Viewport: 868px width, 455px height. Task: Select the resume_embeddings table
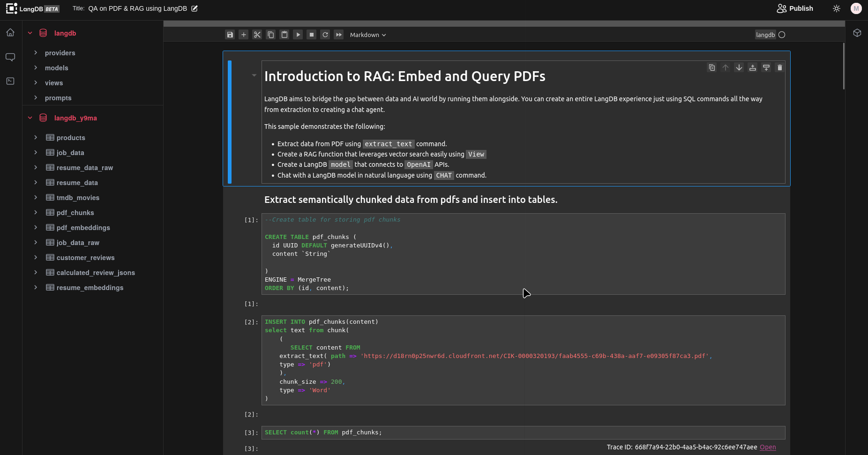point(90,288)
